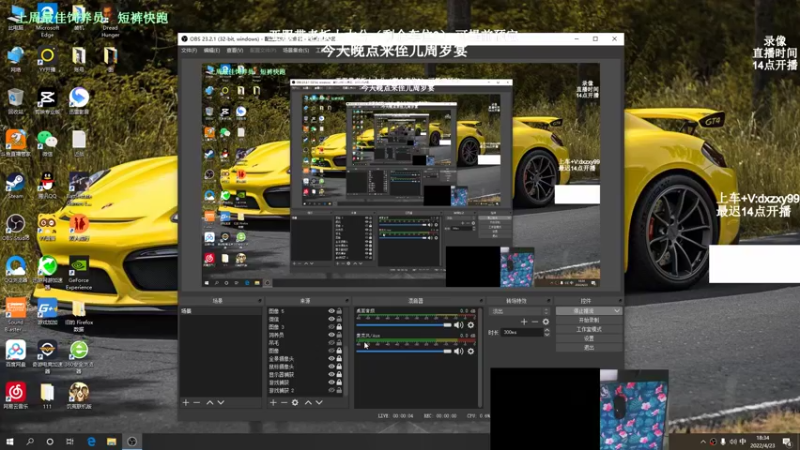Toggle lock on 游戏捕获 2 source

tap(339, 390)
